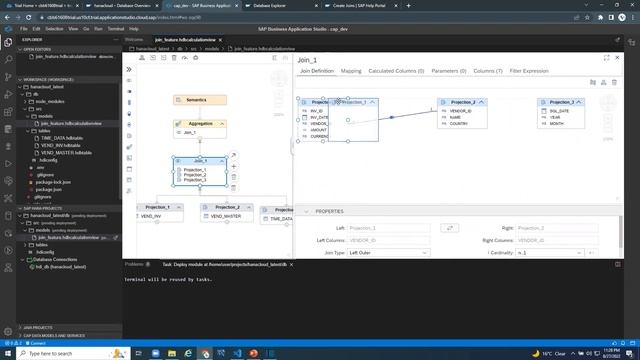Switch to Calculated Columns (0) tab

(x=396, y=71)
